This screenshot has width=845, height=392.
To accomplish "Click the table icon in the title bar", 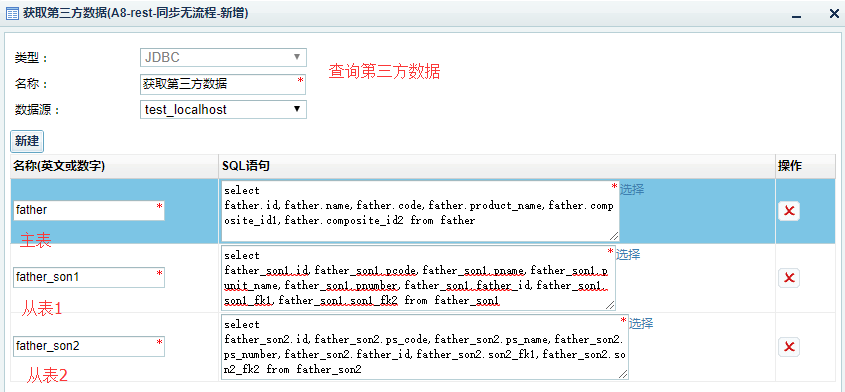I will point(12,13).
